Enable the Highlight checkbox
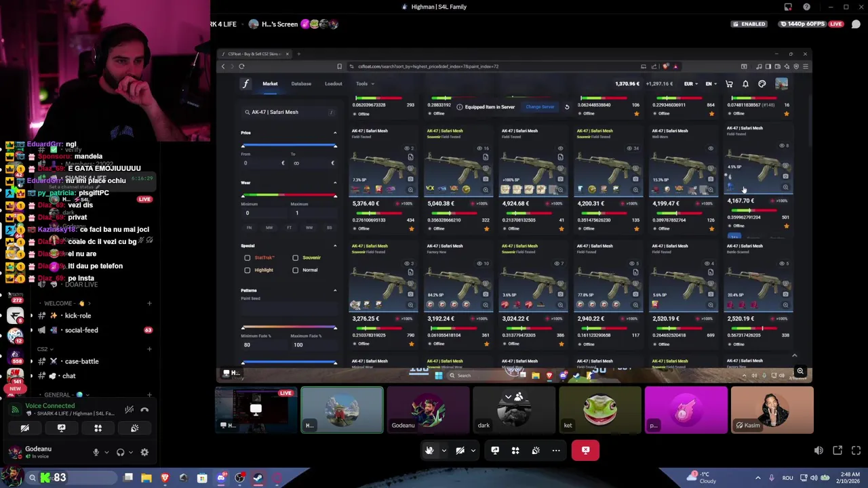 coord(248,270)
